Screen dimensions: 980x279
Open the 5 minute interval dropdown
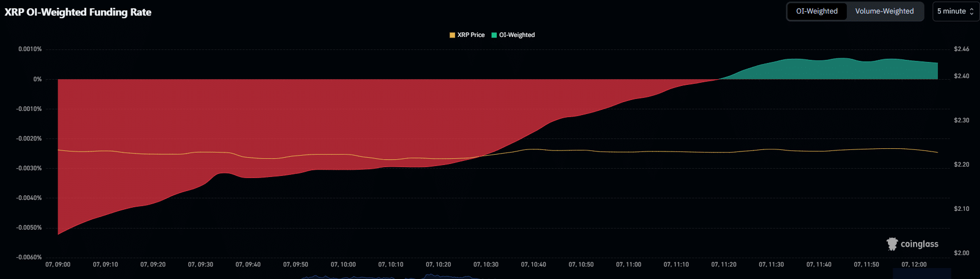[x=951, y=11]
